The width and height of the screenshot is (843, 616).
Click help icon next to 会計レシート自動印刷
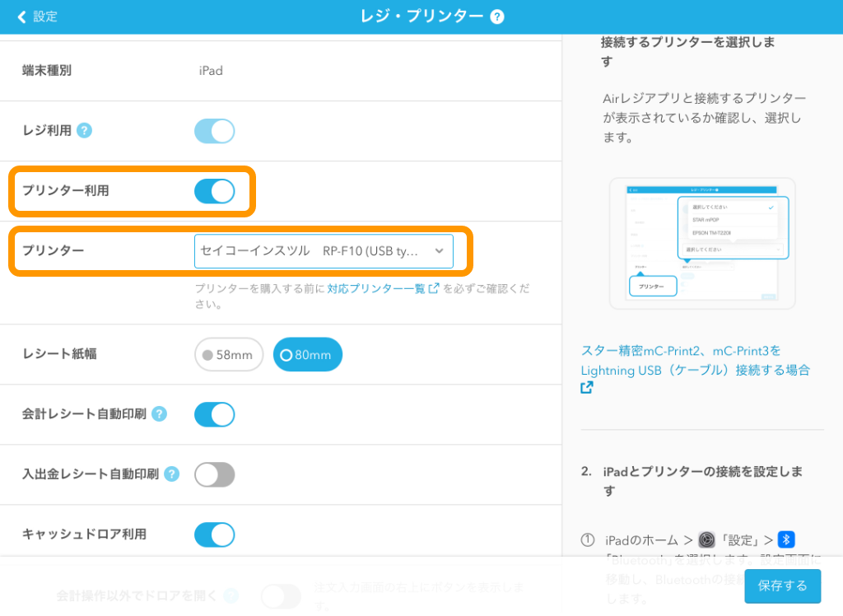[159, 414]
